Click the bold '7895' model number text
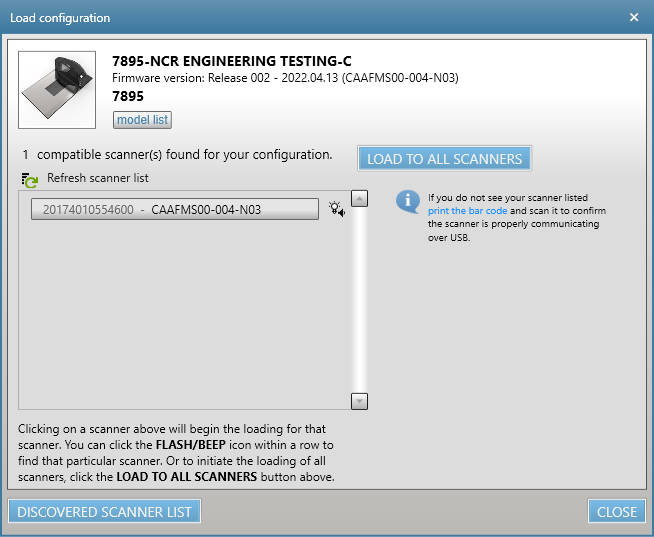 coord(128,96)
